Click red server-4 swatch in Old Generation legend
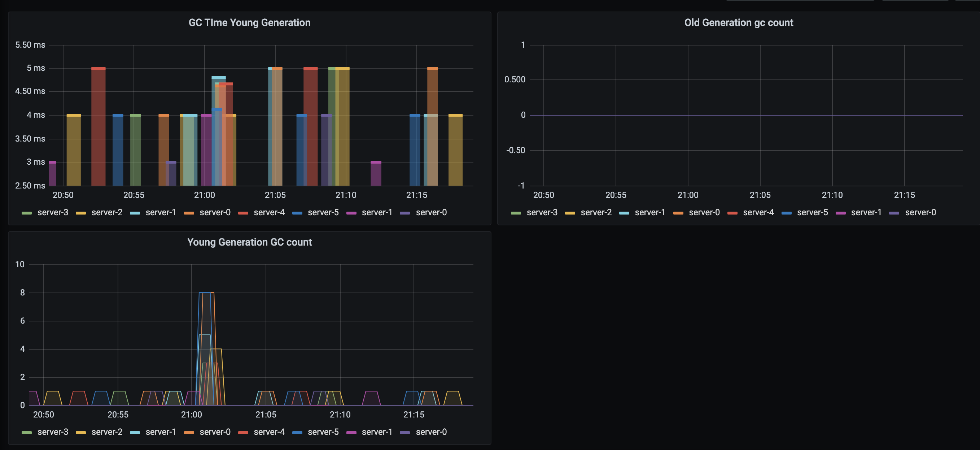This screenshot has height=450, width=980. 732,213
